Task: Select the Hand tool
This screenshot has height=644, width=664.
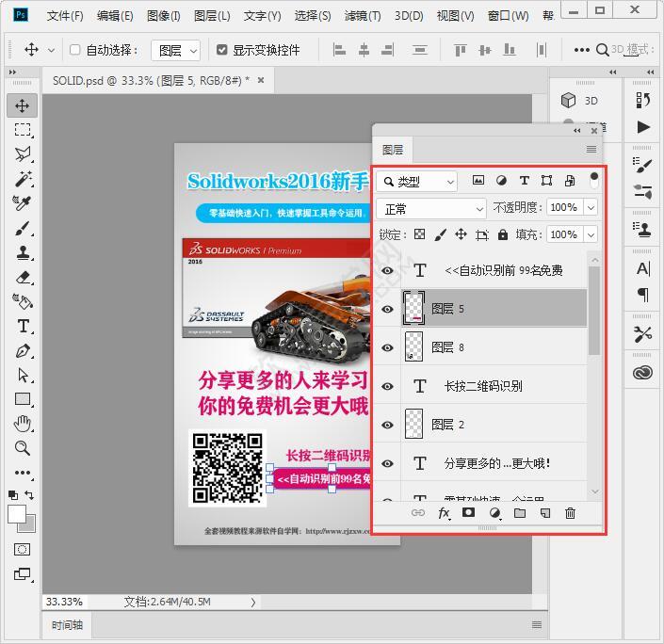Action: [x=23, y=424]
